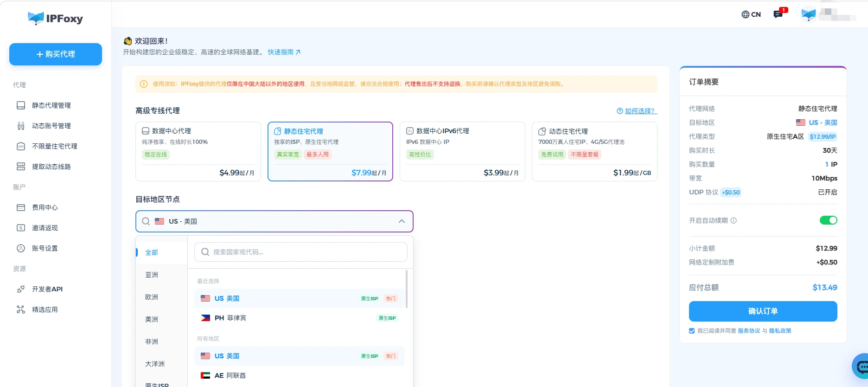Click the user avatar icon
868x387 pixels.
pos(809,14)
